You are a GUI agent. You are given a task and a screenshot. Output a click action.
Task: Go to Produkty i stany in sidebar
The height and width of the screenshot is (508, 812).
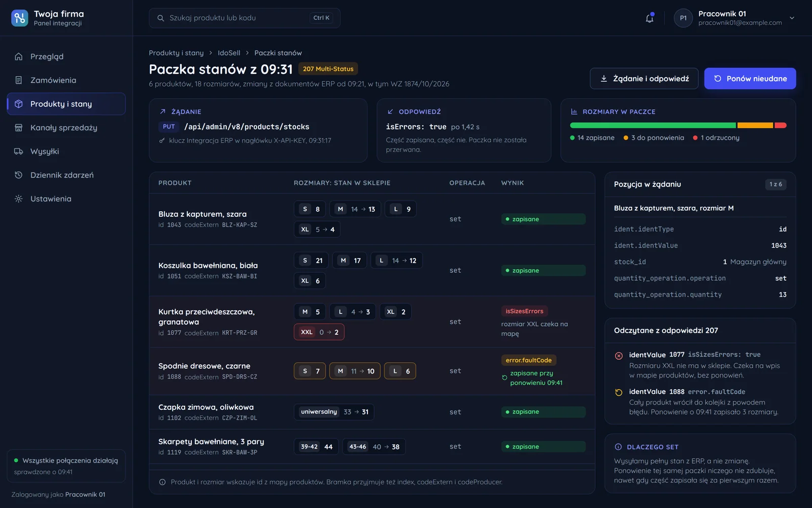(66, 104)
